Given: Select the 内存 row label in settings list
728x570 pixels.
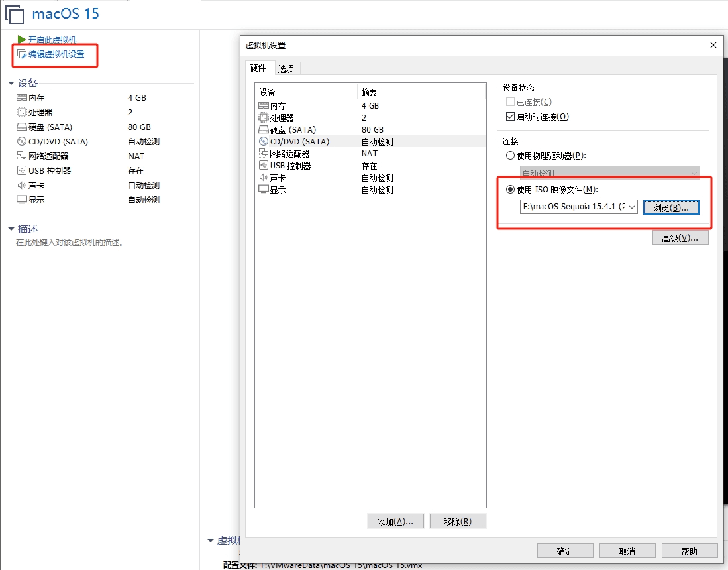Looking at the screenshot, I should coord(278,106).
